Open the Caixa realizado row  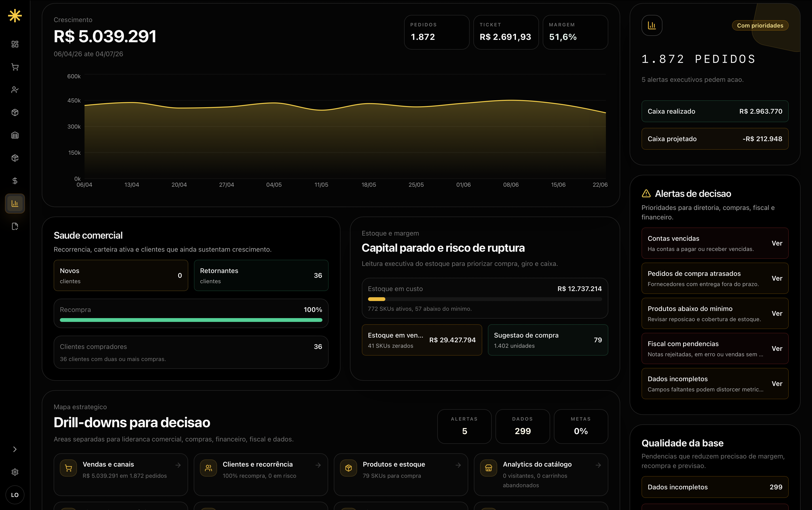tap(715, 111)
